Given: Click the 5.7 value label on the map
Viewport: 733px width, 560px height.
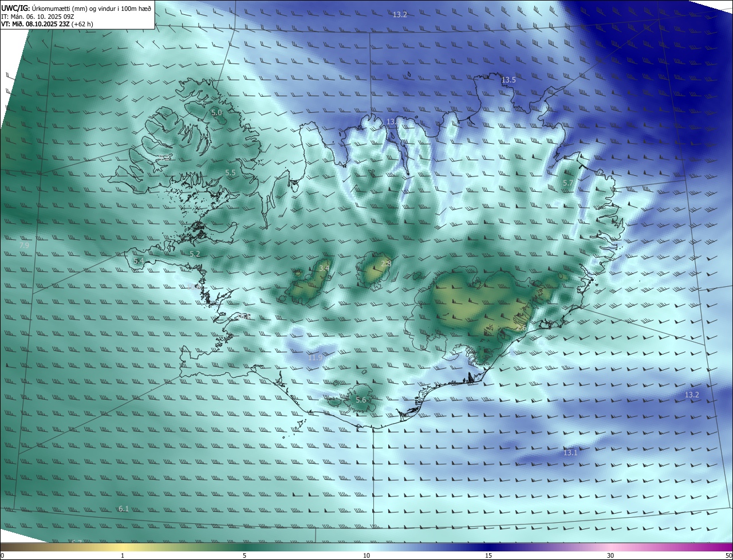Looking at the screenshot, I should pyautogui.click(x=568, y=183).
